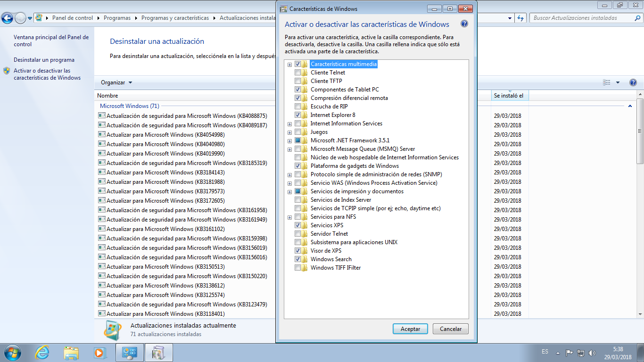This screenshot has height=362, width=644.
Task: Select Servicios de Index Server row text
Action: [x=341, y=200]
